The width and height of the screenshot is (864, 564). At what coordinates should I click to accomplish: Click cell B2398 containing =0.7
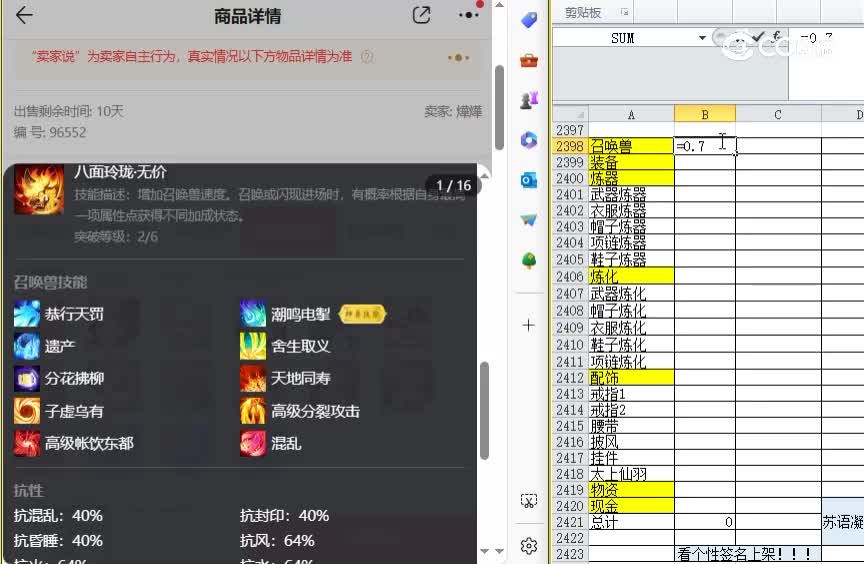coord(705,146)
